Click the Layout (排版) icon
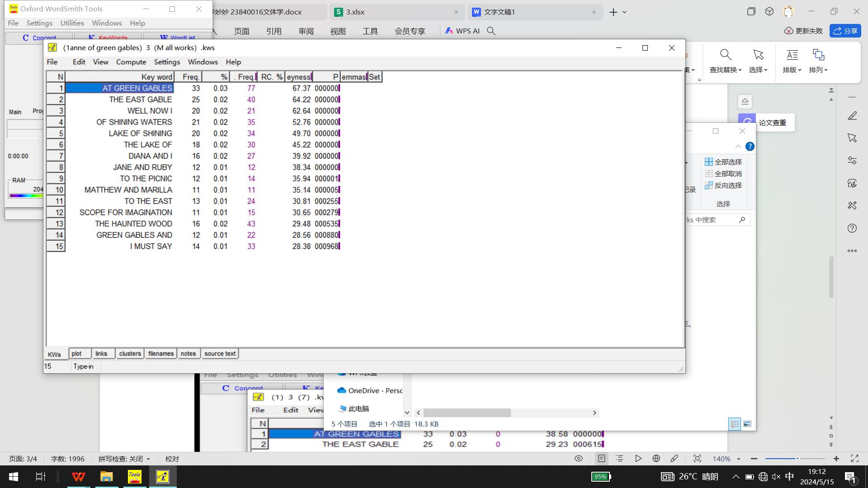 coord(792,55)
